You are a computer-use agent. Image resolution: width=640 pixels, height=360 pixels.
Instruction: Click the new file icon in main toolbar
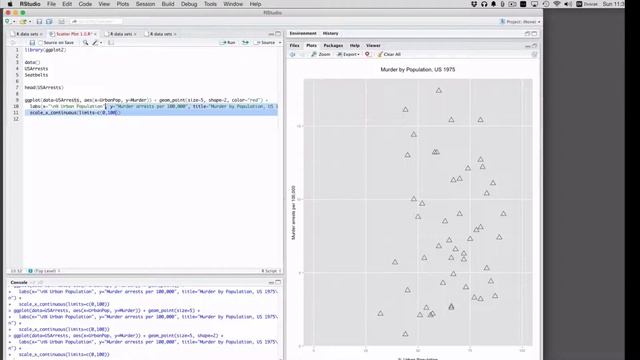pos(7,21)
